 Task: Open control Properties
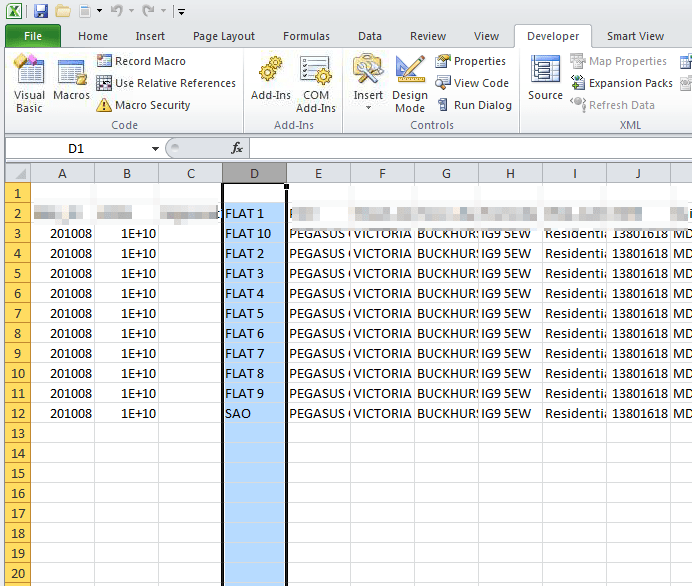[470, 61]
